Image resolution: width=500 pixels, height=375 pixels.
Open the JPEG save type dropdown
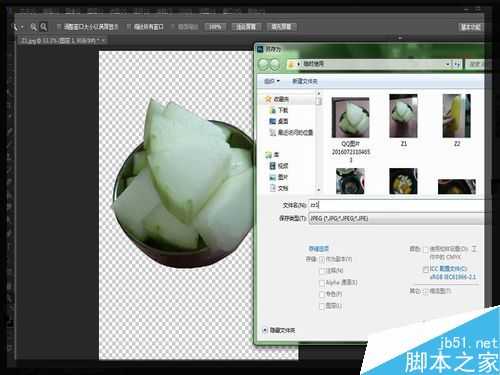(x=397, y=219)
